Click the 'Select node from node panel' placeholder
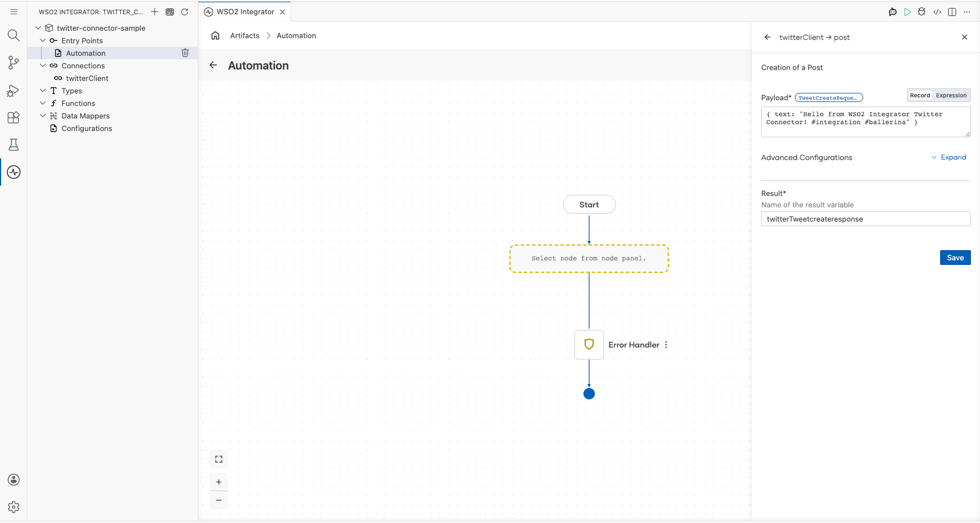The height and width of the screenshot is (523, 980). coord(589,259)
